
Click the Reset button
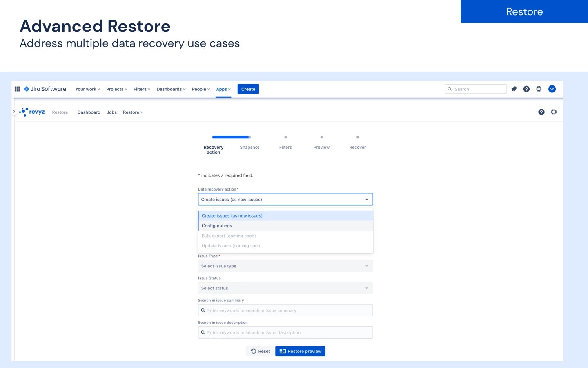[260, 351]
